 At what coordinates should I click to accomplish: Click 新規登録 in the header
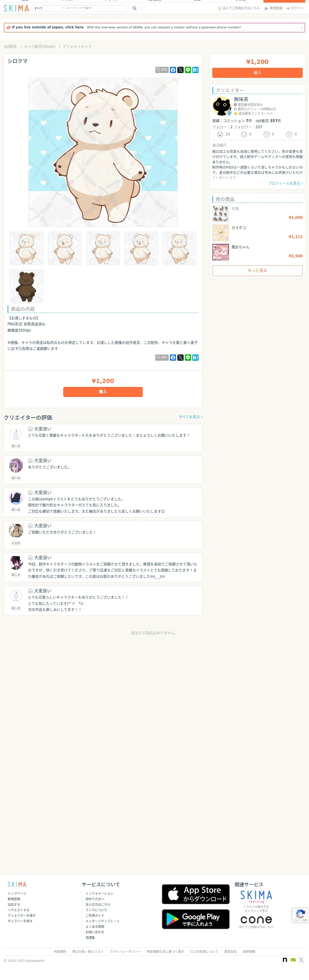(x=274, y=8)
